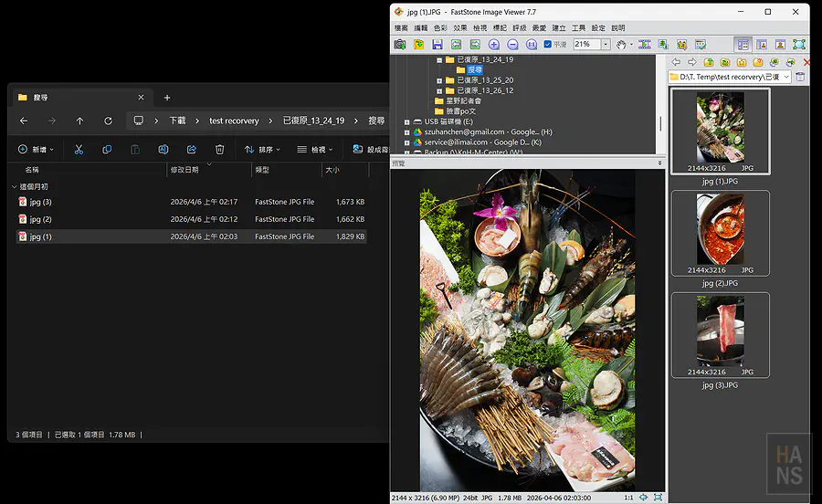This screenshot has height=504, width=822.
Task: Click the 新增 button in Explorer
Action: (x=35, y=150)
